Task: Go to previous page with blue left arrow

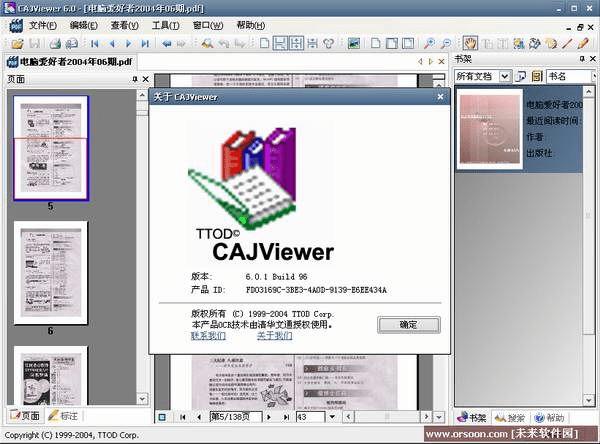Action: [x=112, y=44]
